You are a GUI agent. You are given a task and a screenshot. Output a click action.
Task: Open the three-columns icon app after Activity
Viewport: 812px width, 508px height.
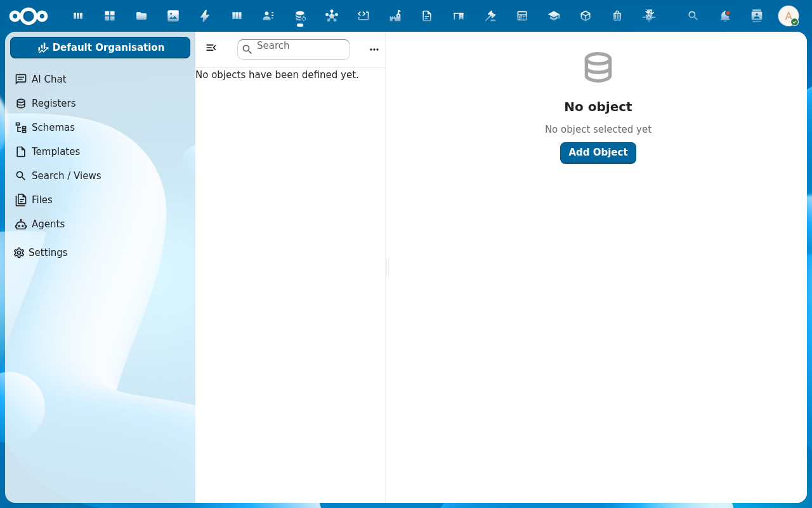pos(237,16)
